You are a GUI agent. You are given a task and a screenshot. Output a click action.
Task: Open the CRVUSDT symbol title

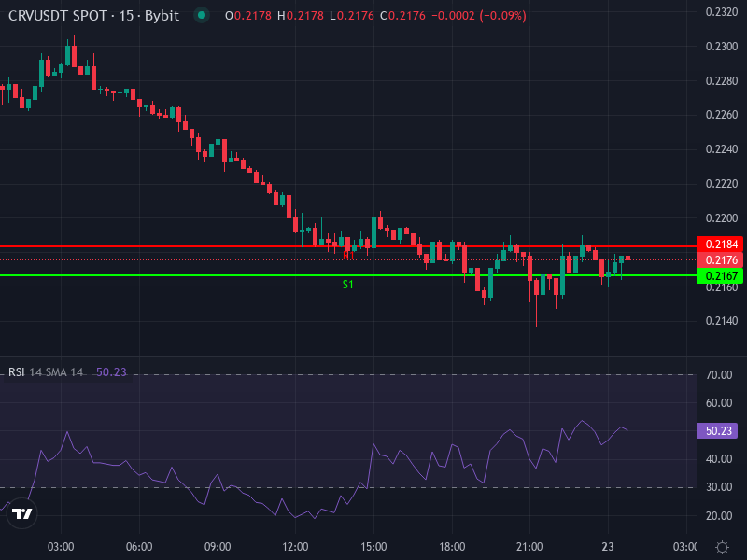click(x=39, y=15)
